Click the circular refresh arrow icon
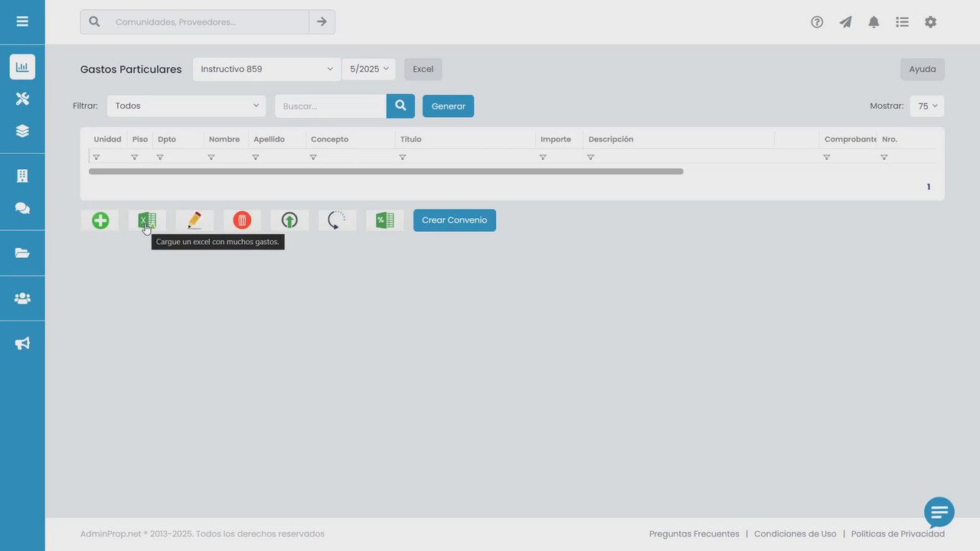980x551 pixels. (337, 220)
